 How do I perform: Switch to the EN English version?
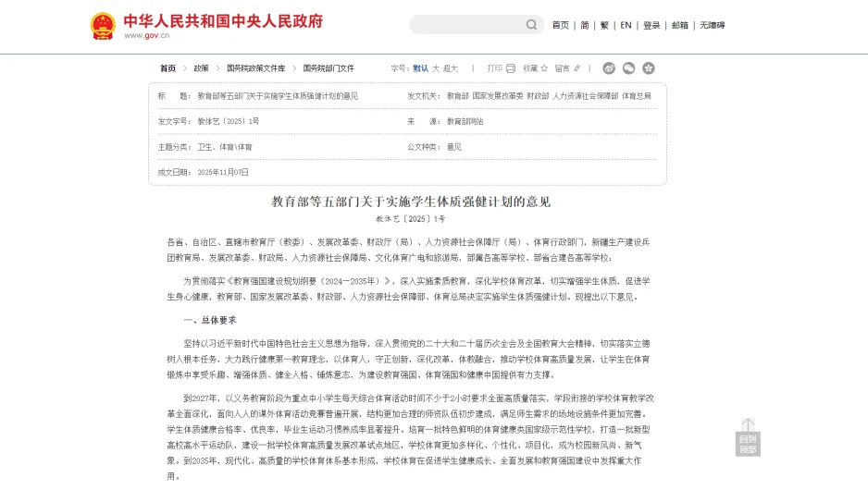pyautogui.click(x=626, y=26)
